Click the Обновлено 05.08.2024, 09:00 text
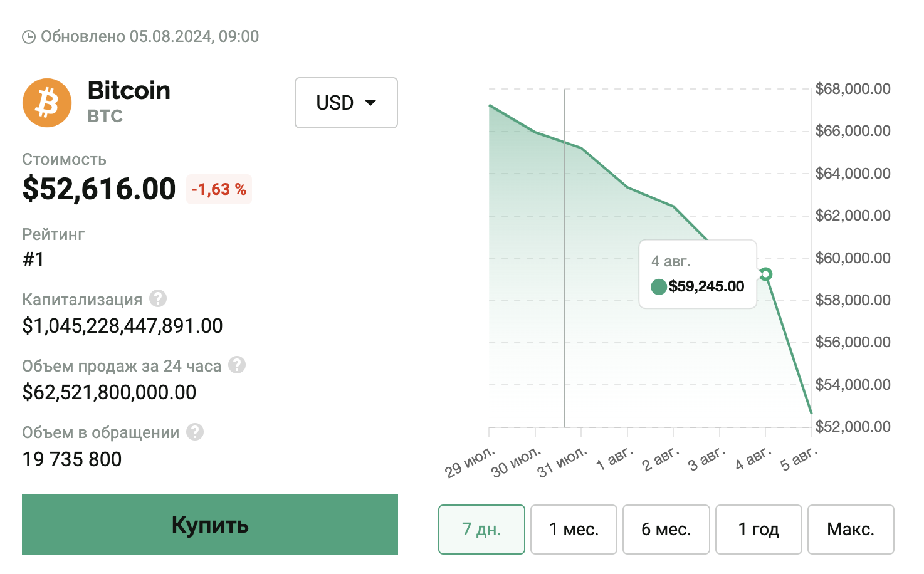The height and width of the screenshot is (574, 924). [x=150, y=36]
